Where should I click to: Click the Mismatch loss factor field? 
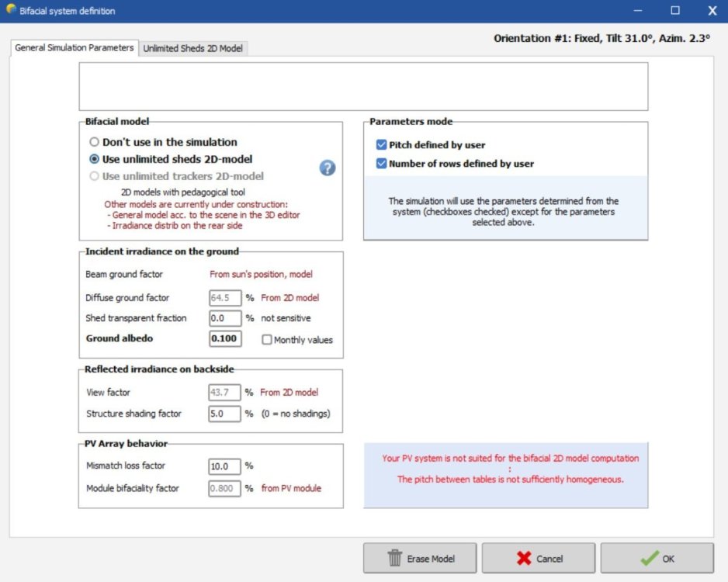pos(225,466)
